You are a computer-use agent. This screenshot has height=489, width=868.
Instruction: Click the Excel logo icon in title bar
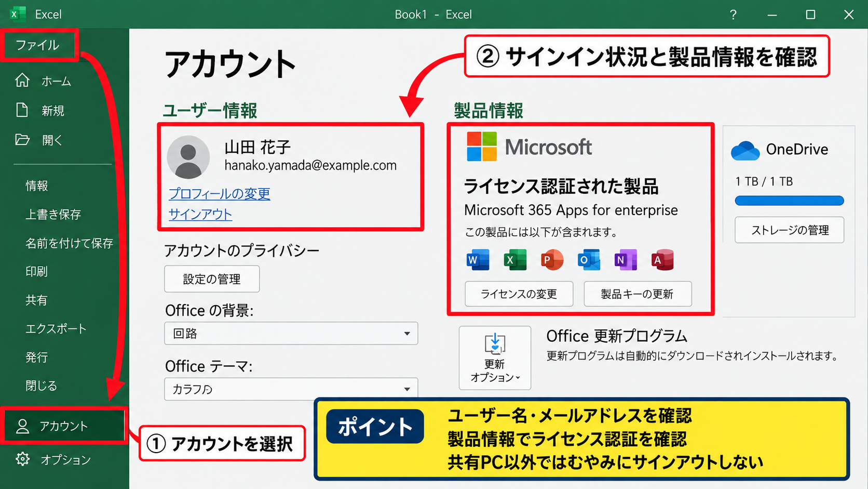pos(18,14)
